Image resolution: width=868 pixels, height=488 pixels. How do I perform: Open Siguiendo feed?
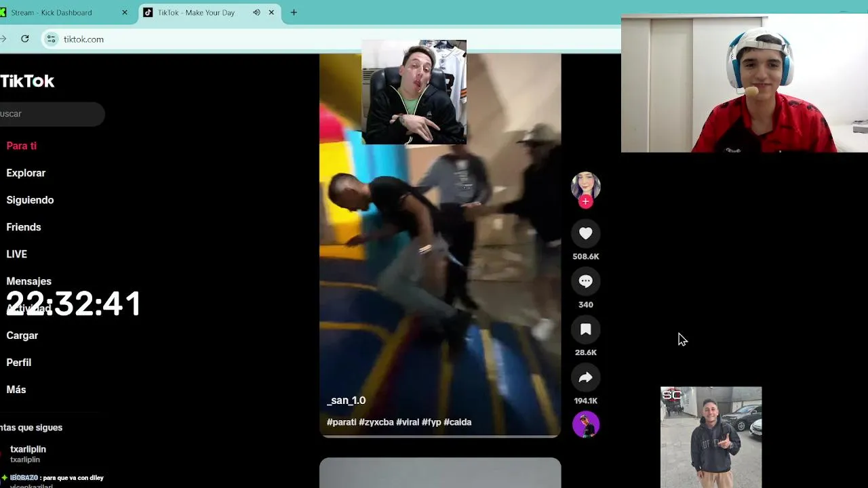30,200
